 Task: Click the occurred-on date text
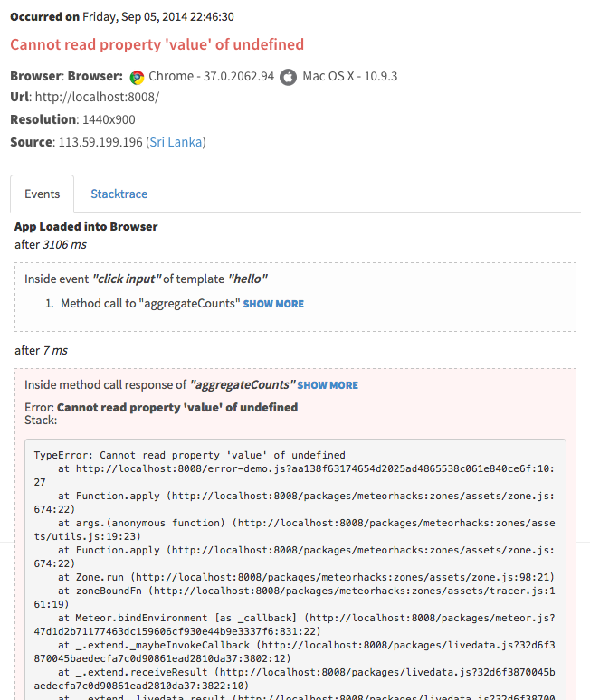pos(158,17)
